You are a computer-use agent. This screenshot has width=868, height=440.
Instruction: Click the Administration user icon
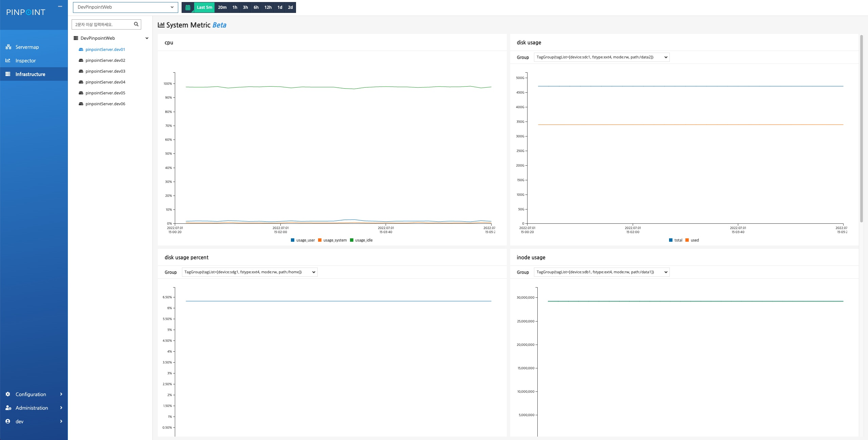click(8, 408)
